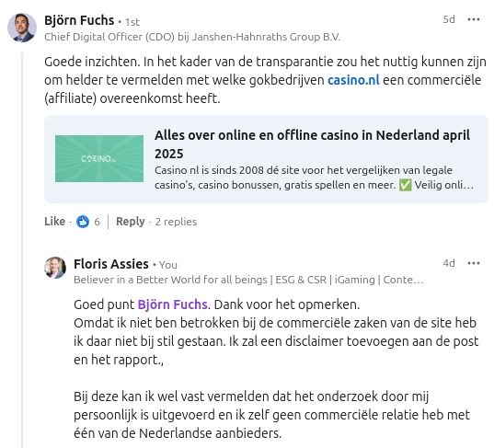Open the 'Alles over online en offline casino' article title

[x=312, y=144]
